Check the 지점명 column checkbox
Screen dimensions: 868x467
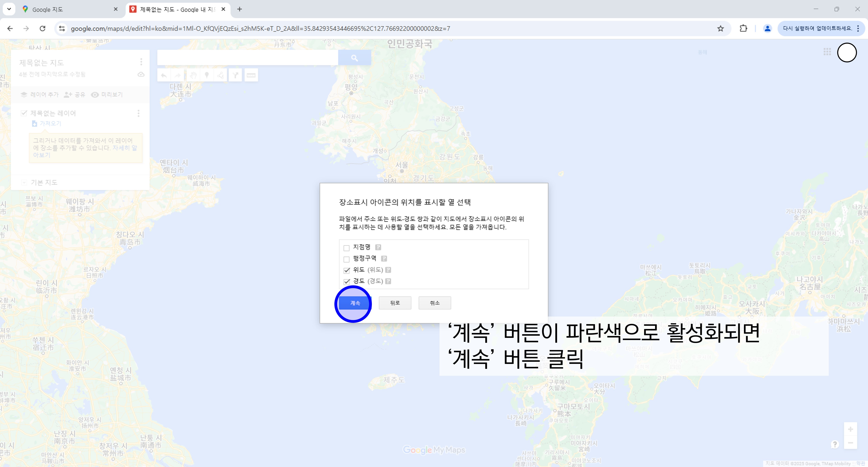(346, 248)
